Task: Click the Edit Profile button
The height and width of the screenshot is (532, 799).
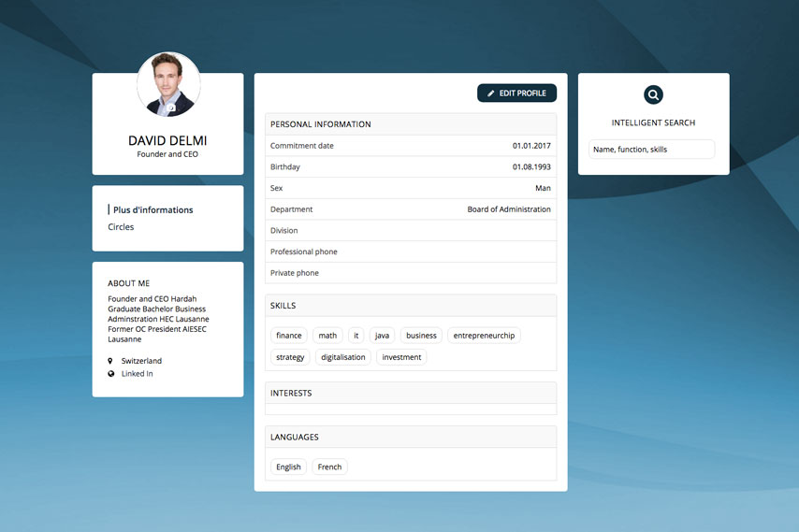Action: pos(516,93)
